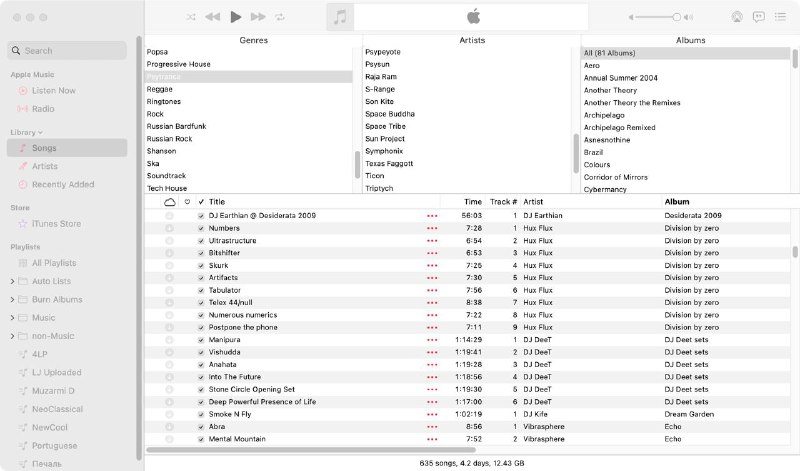Select artist Raja Ram

click(381, 77)
